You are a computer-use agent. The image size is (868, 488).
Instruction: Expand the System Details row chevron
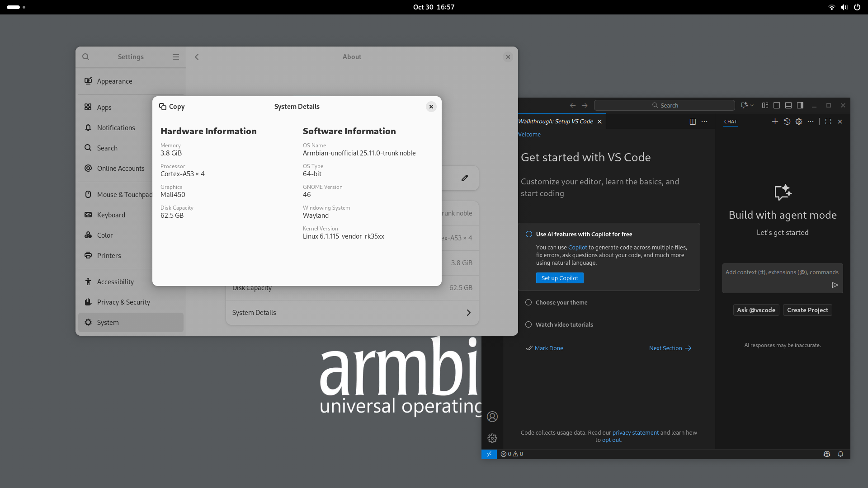(x=468, y=313)
